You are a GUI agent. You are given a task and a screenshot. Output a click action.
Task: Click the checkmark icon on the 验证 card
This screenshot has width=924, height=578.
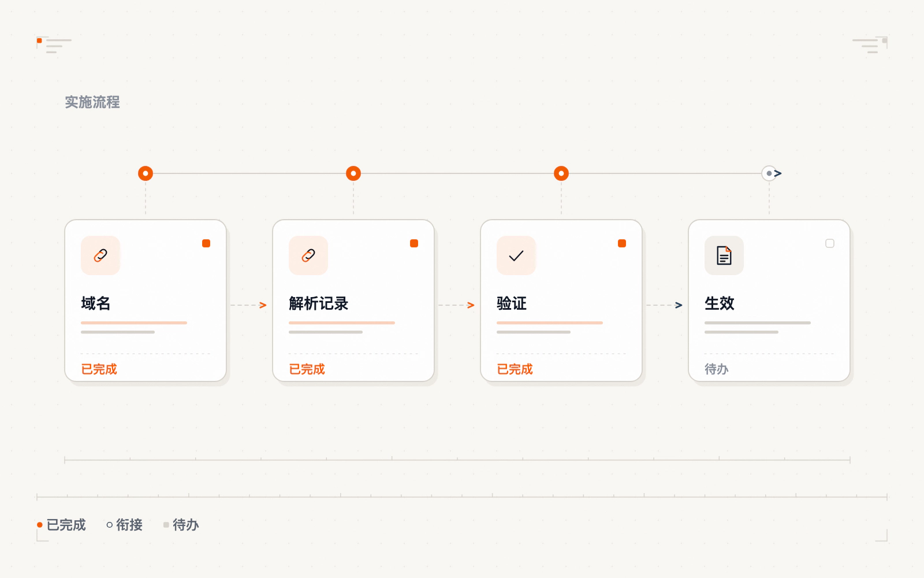click(x=516, y=255)
